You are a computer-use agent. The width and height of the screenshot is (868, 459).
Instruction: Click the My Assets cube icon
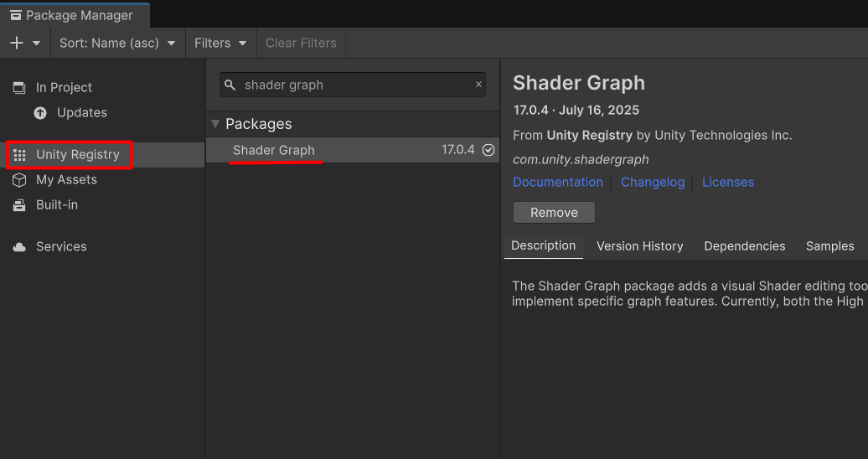(x=19, y=180)
